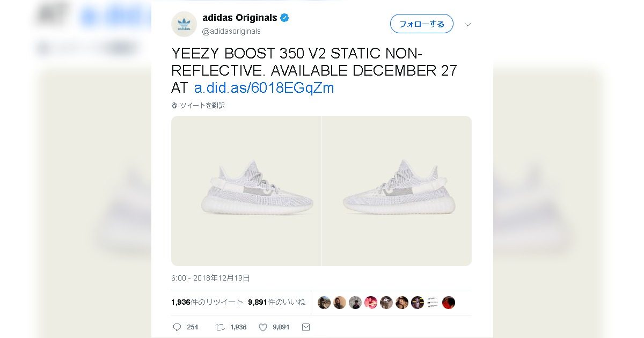Image resolution: width=644 pixels, height=338 pixels.
Task: Open the a.did.as/6018EGqZm link
Action: (264, 87)
